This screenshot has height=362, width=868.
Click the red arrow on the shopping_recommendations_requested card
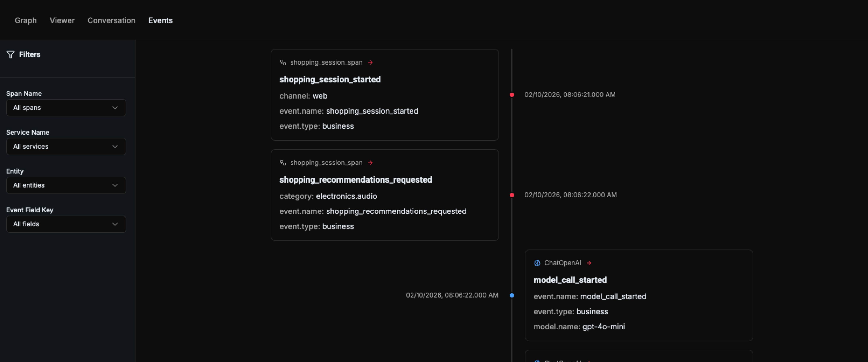(371, 163)
